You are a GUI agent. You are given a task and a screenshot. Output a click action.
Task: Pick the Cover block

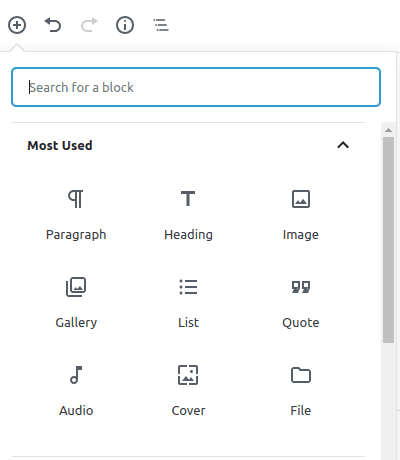(188, 390)
